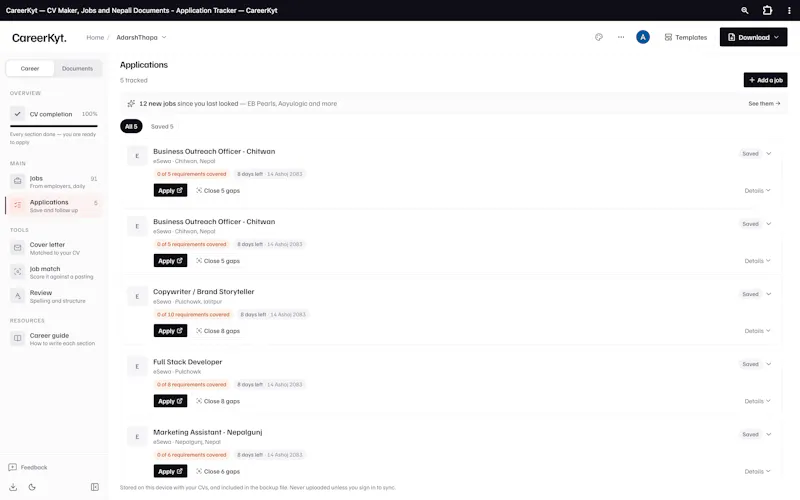Viewport: 800px width, 500px height.
Task: Click Apply for Copywriter / Brand Storyteller
Action: 170,331
